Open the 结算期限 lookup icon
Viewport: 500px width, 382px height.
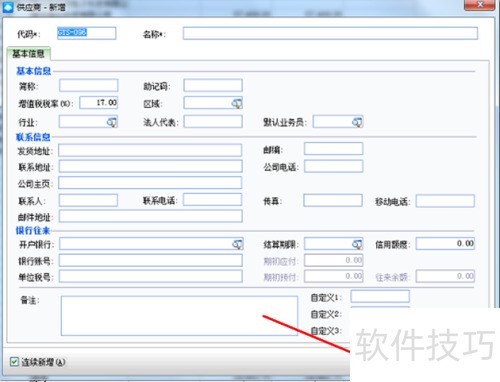tap(357, 244)
